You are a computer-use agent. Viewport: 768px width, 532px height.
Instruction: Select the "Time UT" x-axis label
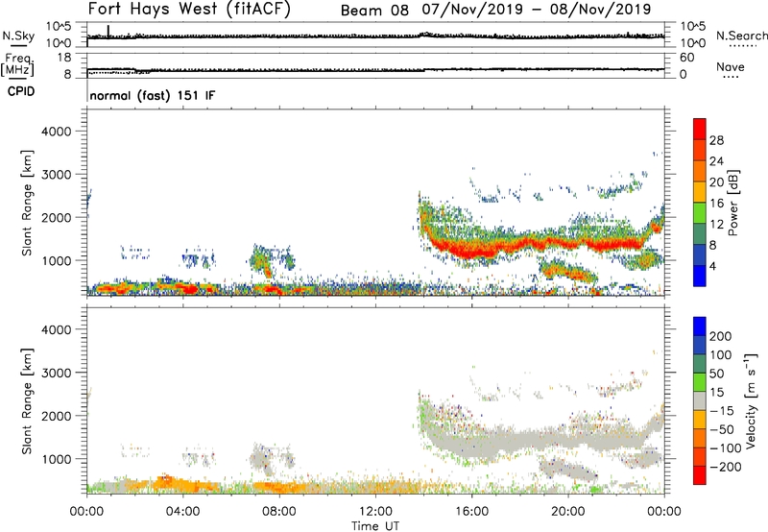point(375,525)
